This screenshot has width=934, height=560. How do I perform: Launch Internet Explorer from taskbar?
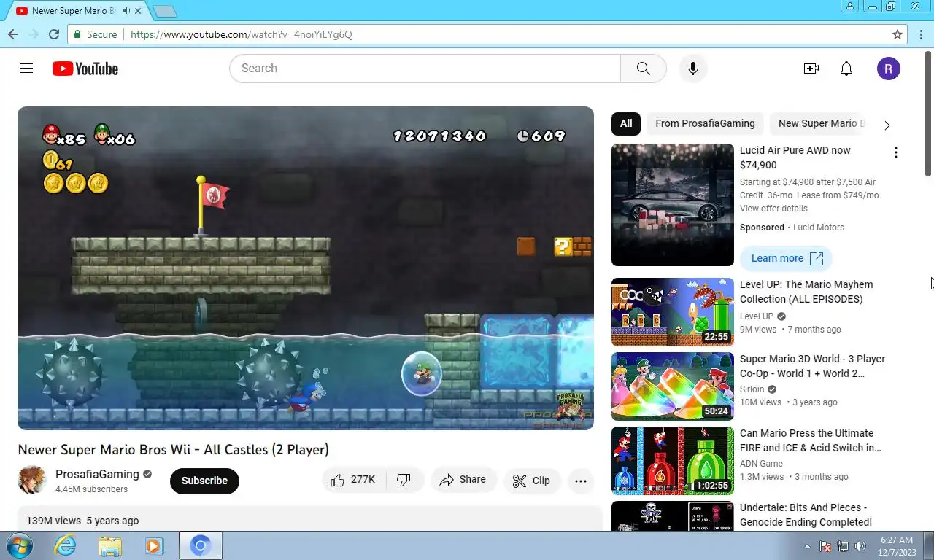tap(66, 545)
